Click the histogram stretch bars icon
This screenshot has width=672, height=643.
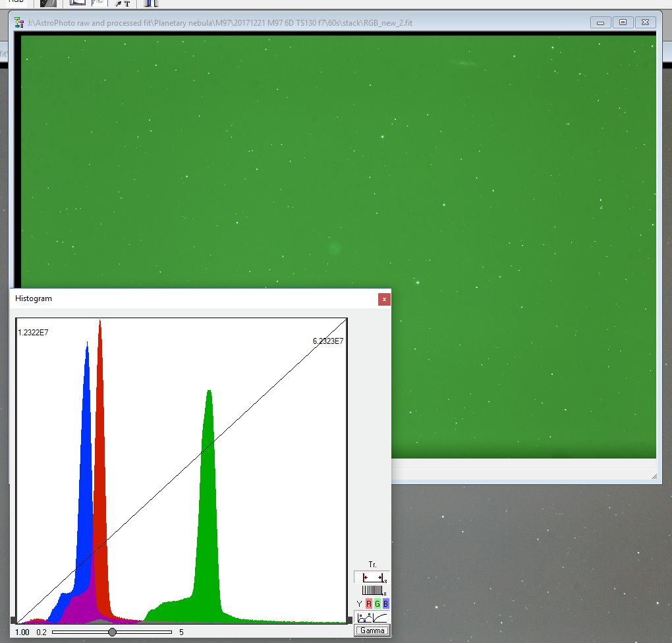pos(372,590)
